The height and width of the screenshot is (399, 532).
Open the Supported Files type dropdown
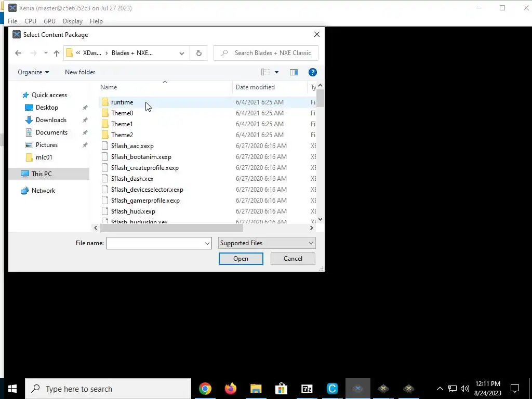click(267, 243)
